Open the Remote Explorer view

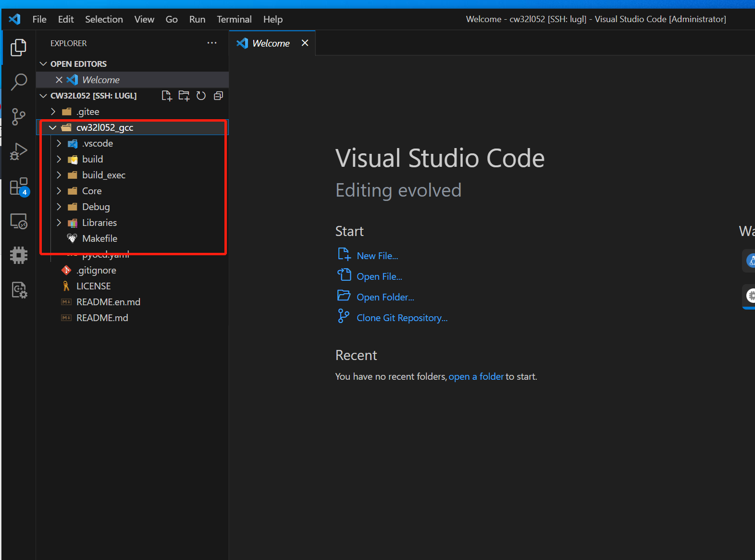19,221
